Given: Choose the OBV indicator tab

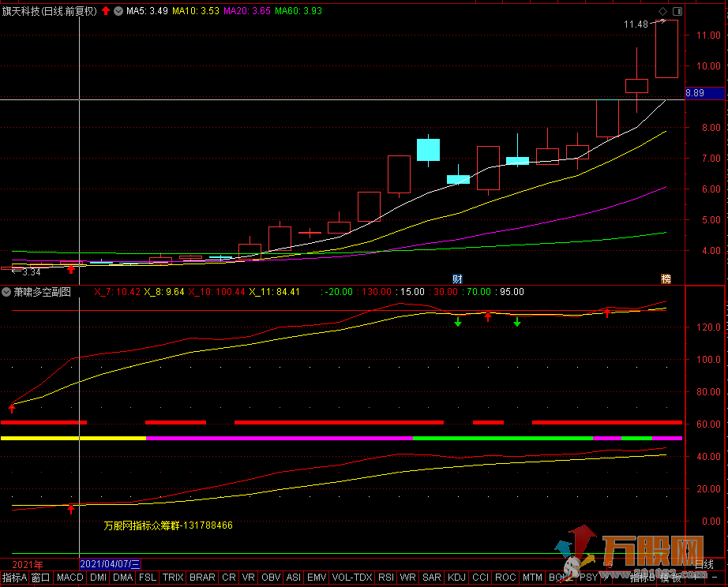Looking at the screenshot, I should tap(271, 578).
